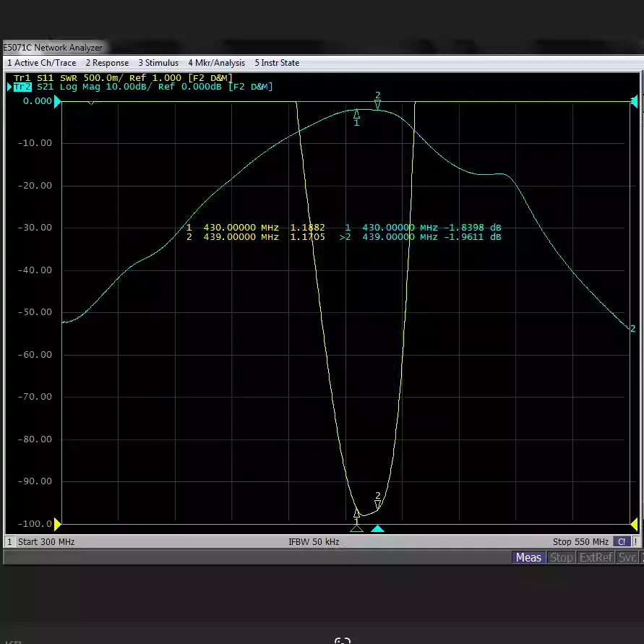Click the Stop 550 MHz value
This screenshot has height=644, width=644.
click(580, 542)
